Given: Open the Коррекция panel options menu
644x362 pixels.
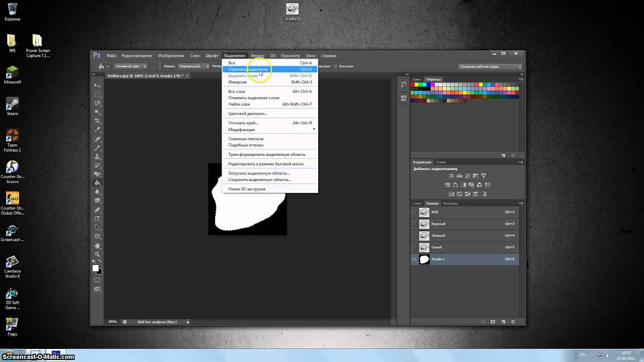Looking at the screenshot, I should [x=521, y=162].
